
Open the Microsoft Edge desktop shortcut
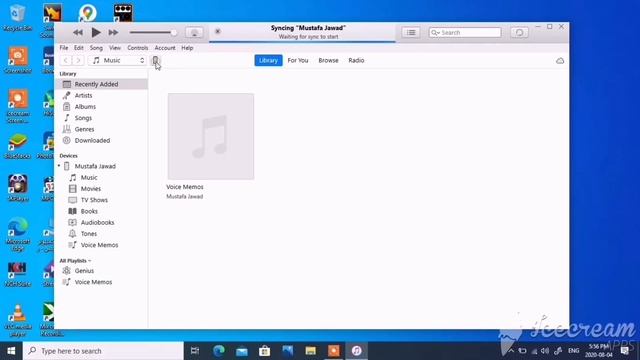coord(18,235)
